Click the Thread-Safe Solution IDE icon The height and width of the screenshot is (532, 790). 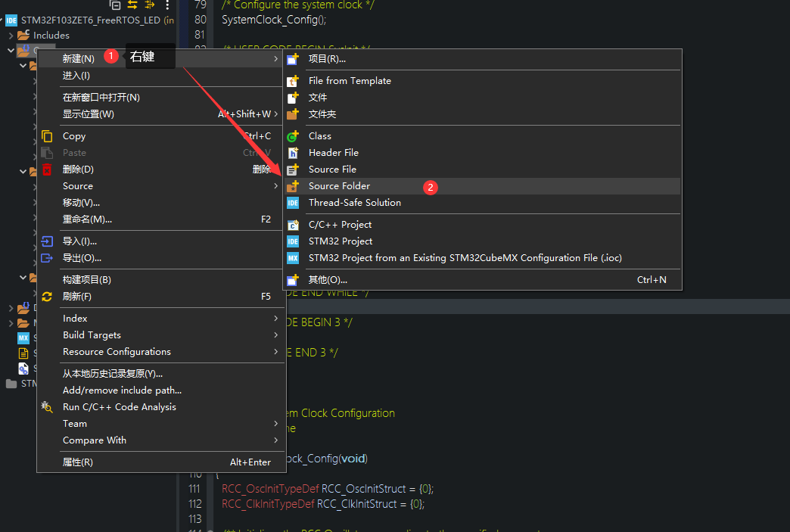[293, 203]
